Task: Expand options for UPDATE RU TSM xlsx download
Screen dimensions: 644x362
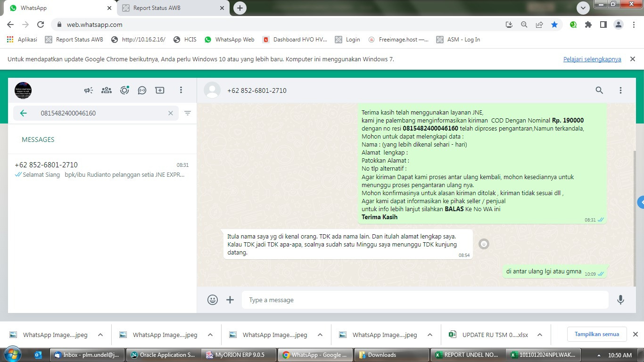Action: tap(540, 335)
